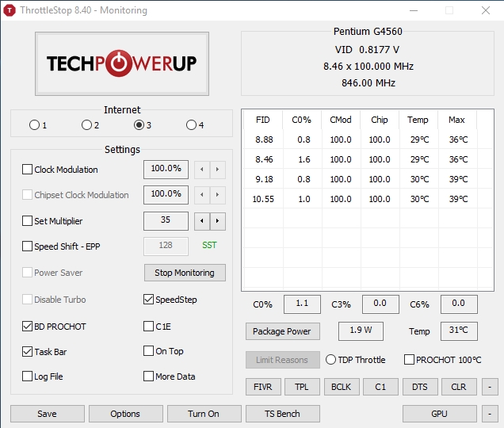Click the TechPowerUp logo banner
Screen dimensions: 504x428
coord(122,63)
